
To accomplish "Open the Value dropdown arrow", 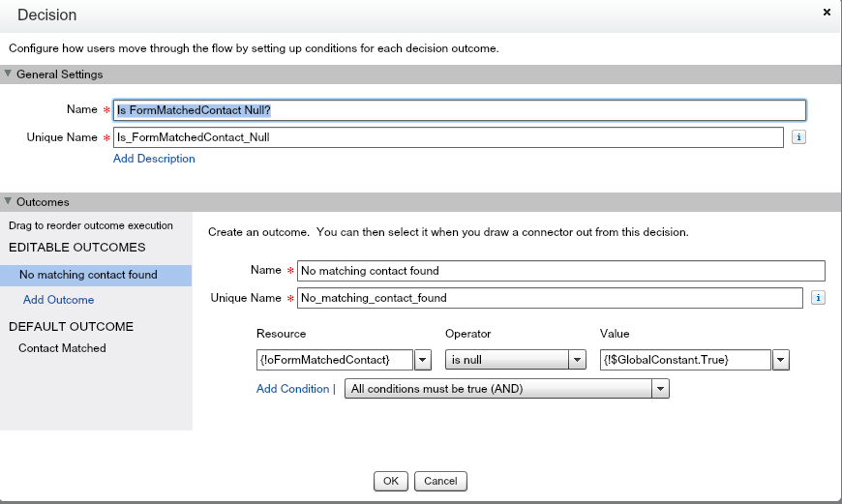I will point(781,360).
